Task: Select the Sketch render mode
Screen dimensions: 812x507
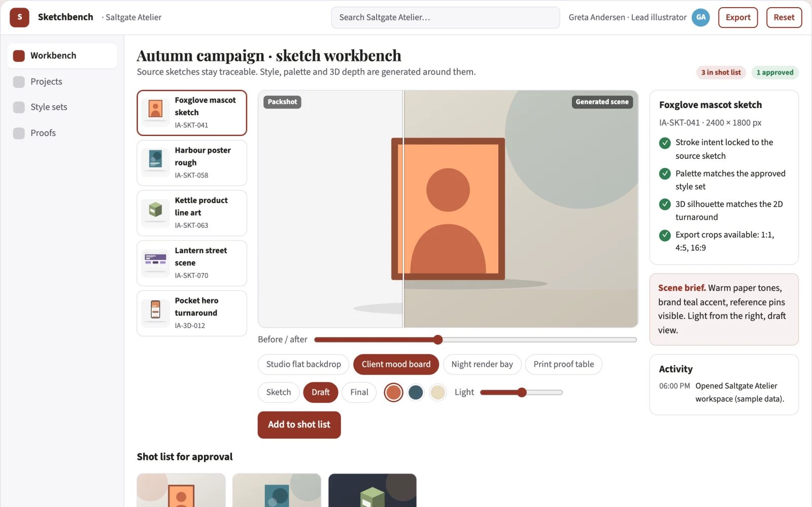Action: point(279,392)
